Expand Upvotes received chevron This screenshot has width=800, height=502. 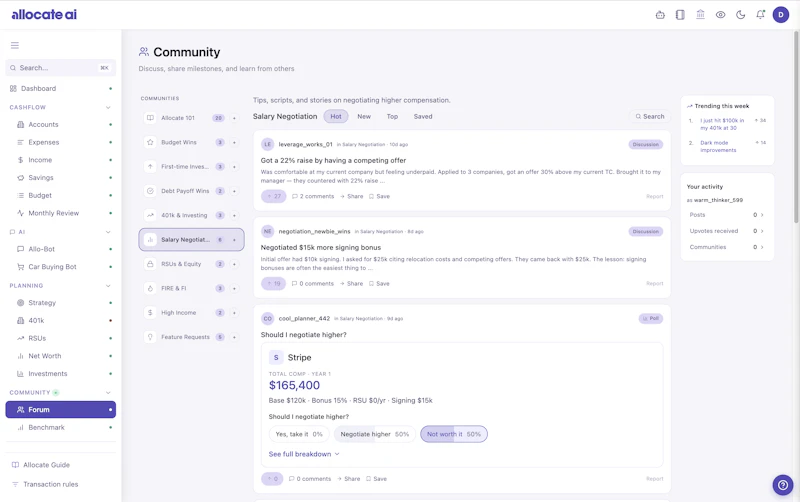pos(762,231)
